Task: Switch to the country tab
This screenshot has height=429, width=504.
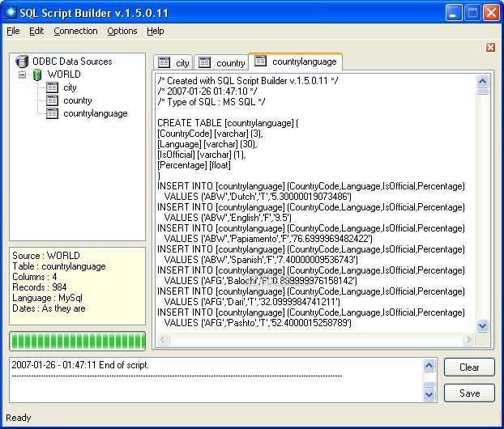Action: click(221, 62)
